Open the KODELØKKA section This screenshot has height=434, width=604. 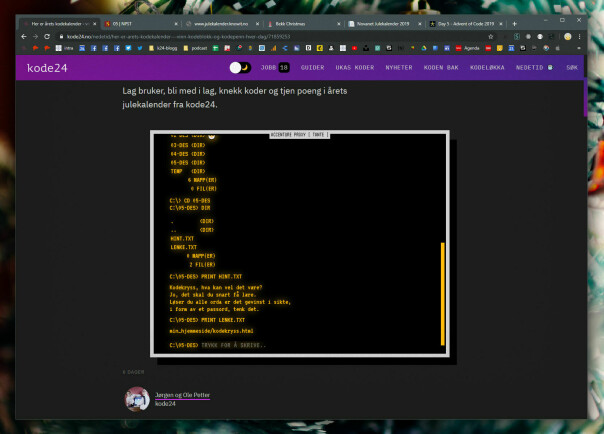[x=487, y=68]
